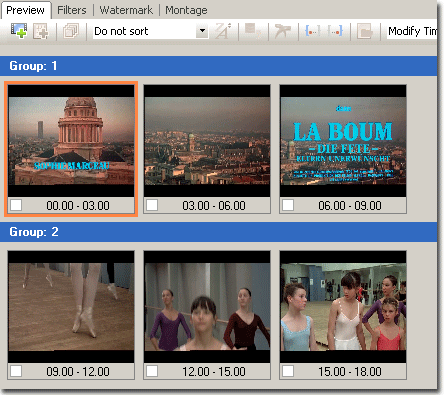The height and width of the screenshot is (395, 444).
Task: Click the stacked copies toolbar icon
Action: point(71,31)
